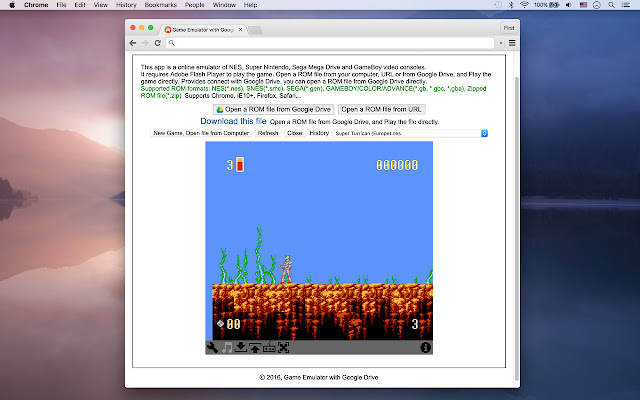The width and height of the screenshot is (640, 400).
Task: Expand the History dropdown Super Turrican
Action: pyautogui.click(x=410, y=133)
